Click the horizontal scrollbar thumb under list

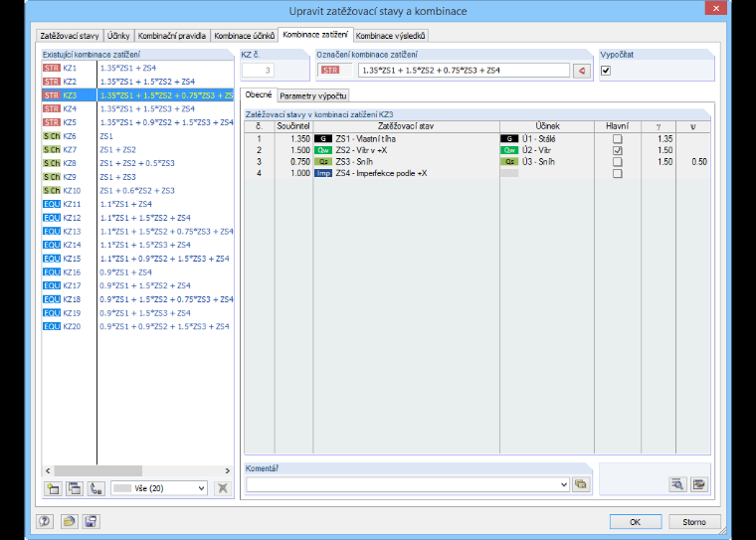click(x=97, y=470)
